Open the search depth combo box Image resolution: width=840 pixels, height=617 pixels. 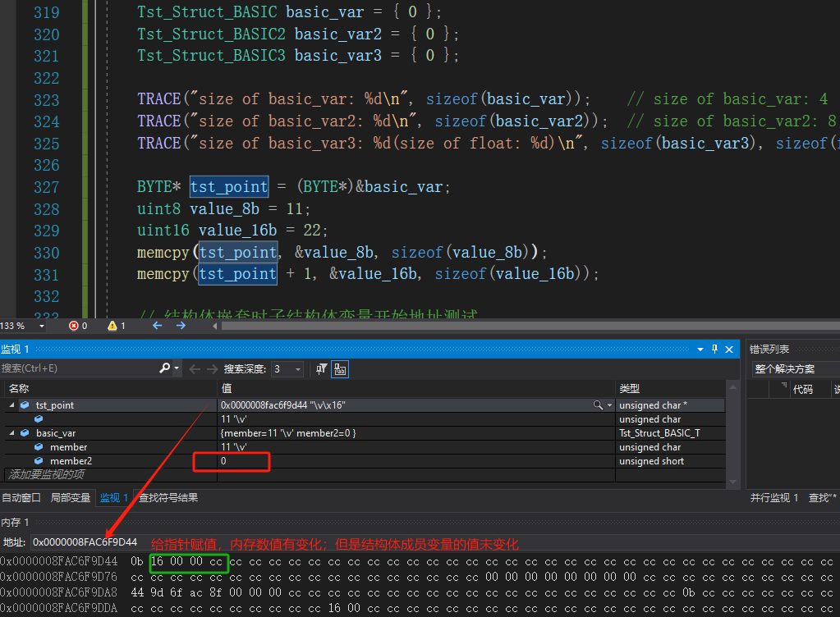tap(287, 368)
